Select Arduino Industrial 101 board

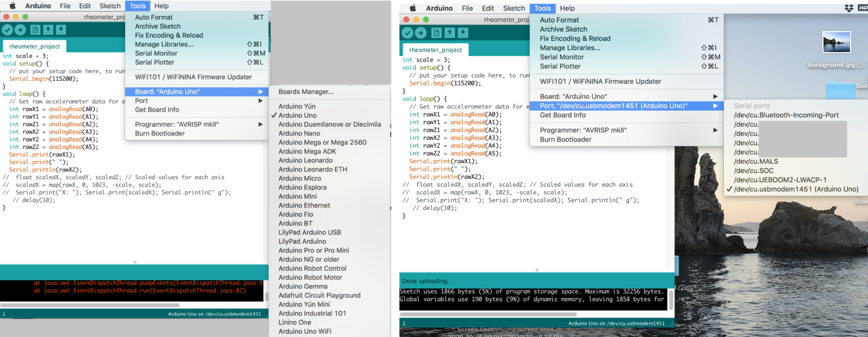pos(330,314)
